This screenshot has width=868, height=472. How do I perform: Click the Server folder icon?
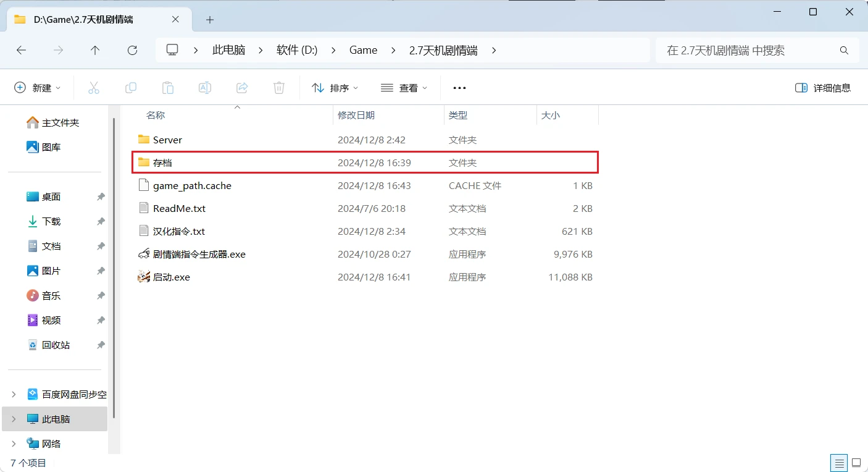click(144, 140)
